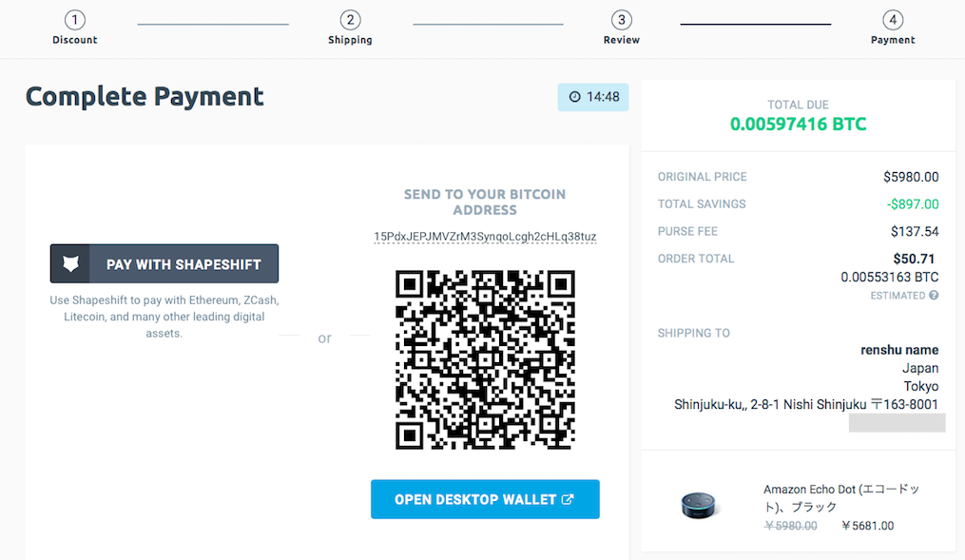Click the ShapeShift fox icon
This screenshot has height=560, width=965.
(x=70, y=264)
